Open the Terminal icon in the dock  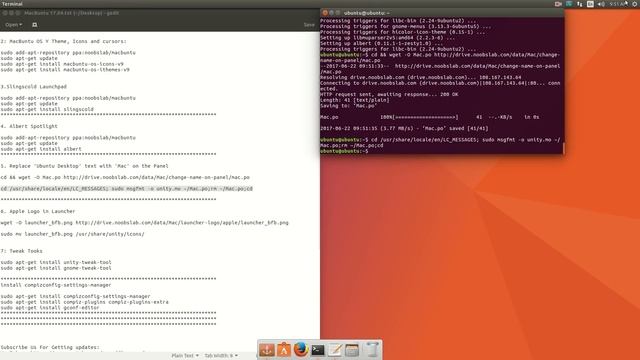click(318, 350)
